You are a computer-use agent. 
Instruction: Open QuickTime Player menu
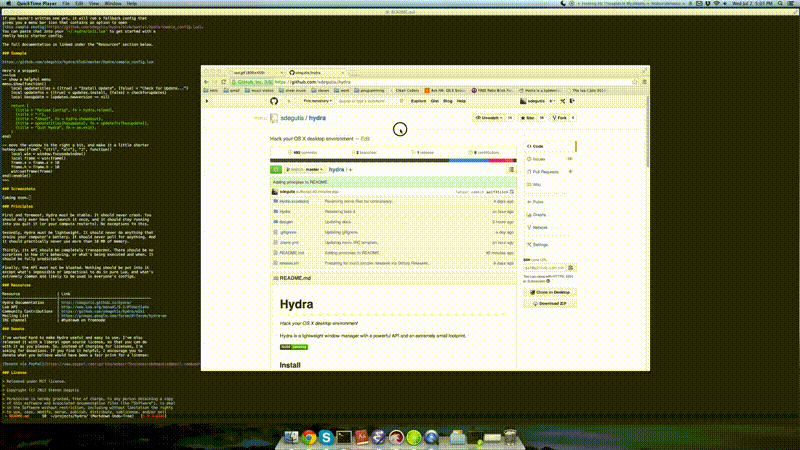click(36, 3)
